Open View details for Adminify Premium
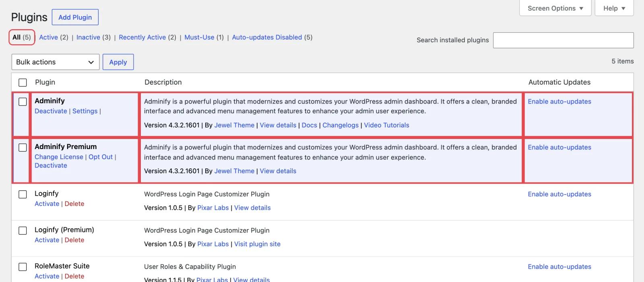This screenshot has width=644, height=282. point(278,171)
